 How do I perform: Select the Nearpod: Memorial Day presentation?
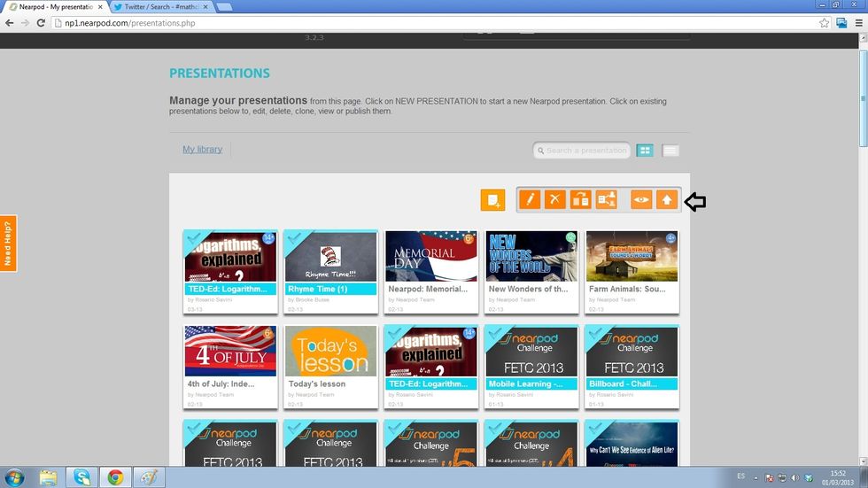431,272
